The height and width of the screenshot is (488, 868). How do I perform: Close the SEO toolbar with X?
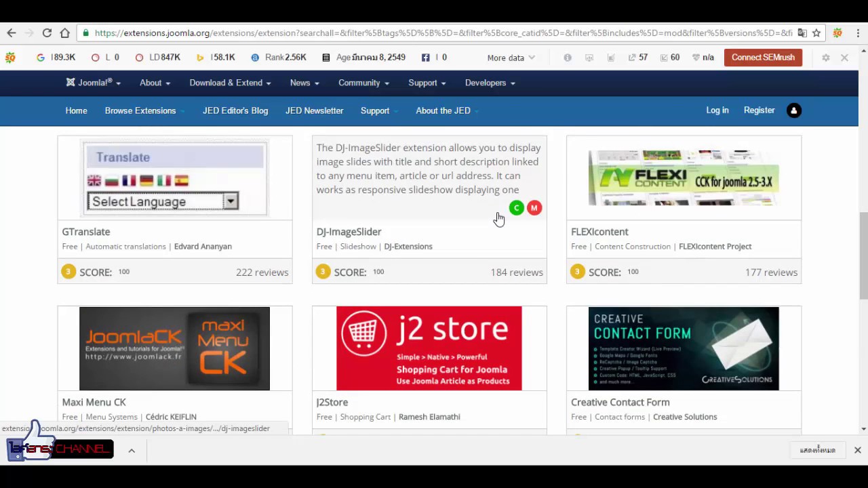pyautogui.click(x=844, y=58)
